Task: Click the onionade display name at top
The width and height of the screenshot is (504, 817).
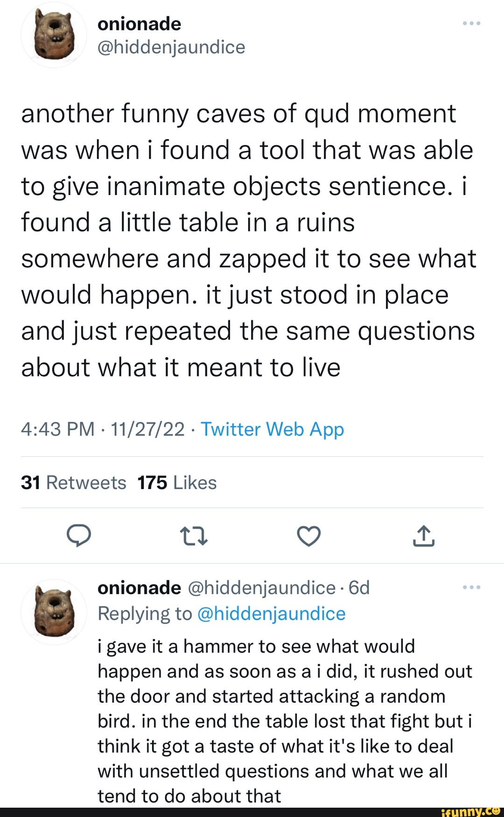Action: point(139,24)
